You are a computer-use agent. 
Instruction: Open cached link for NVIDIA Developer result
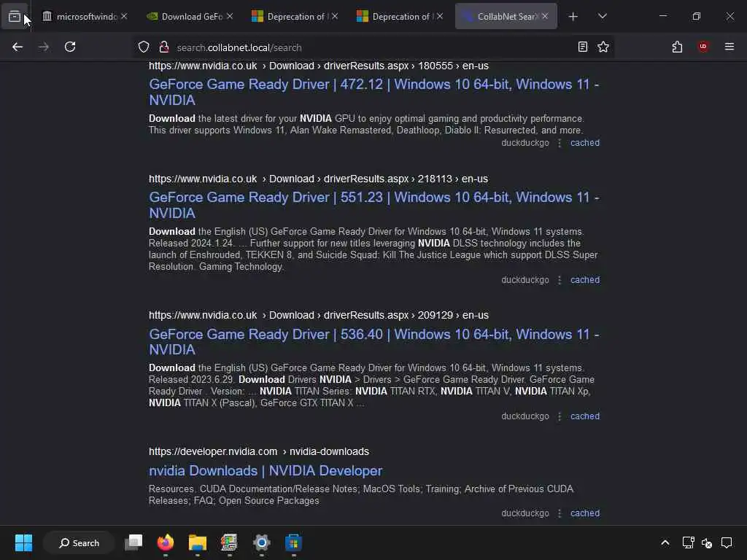click(585, 513)
